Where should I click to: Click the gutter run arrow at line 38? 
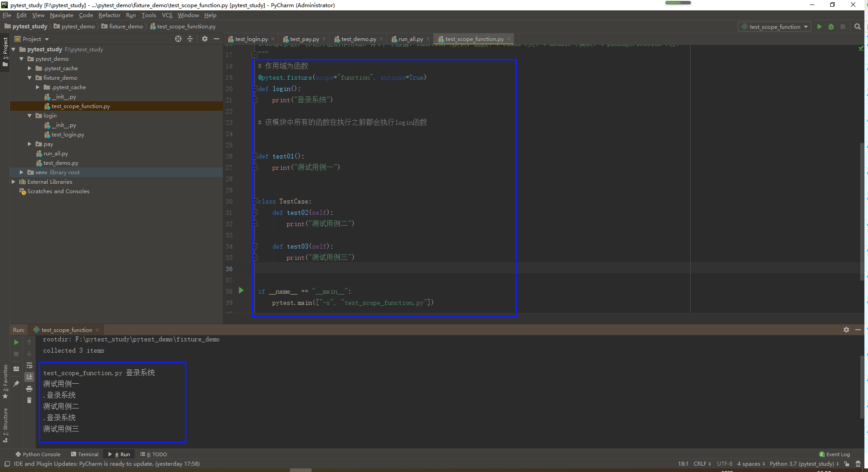[241, 290]
